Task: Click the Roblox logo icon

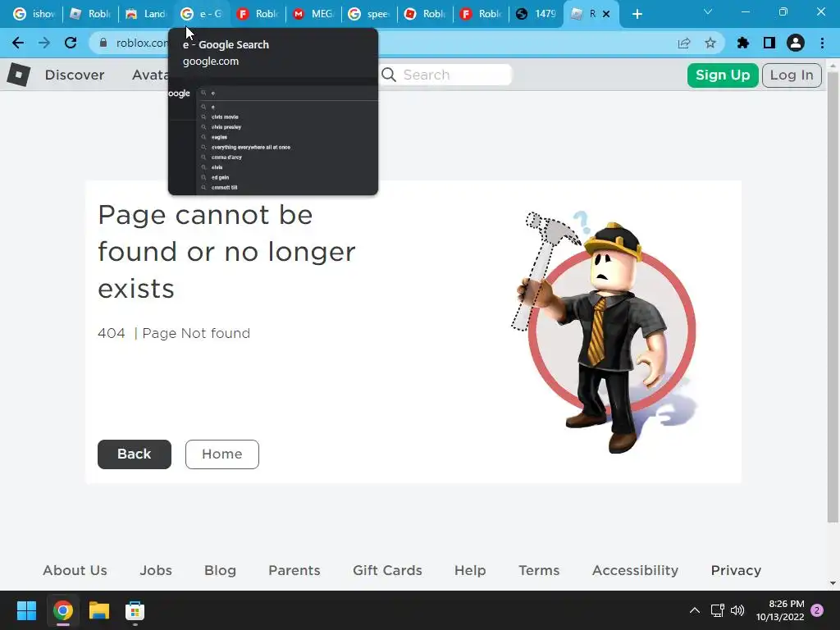Action: [x=19, y=75]
